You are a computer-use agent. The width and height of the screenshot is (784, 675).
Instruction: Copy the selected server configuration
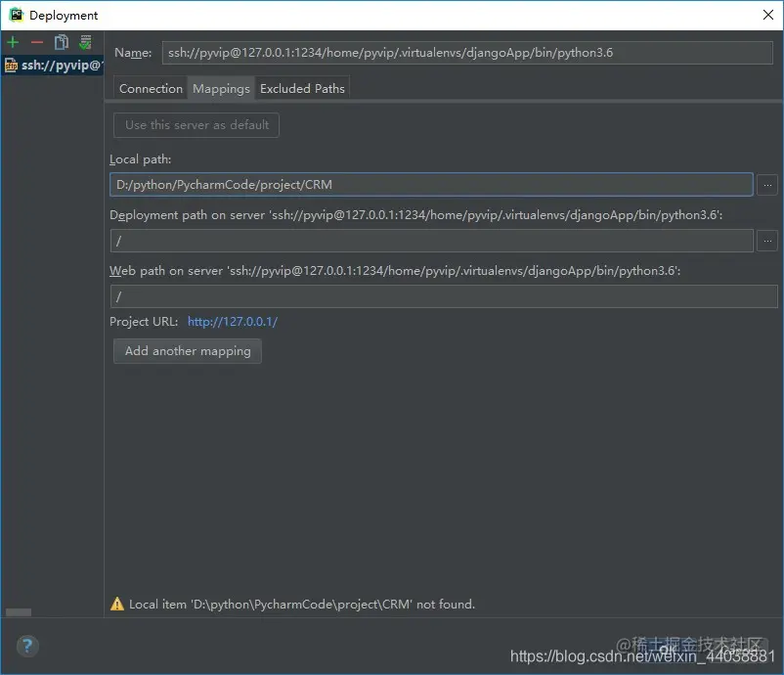coord(61,42)
